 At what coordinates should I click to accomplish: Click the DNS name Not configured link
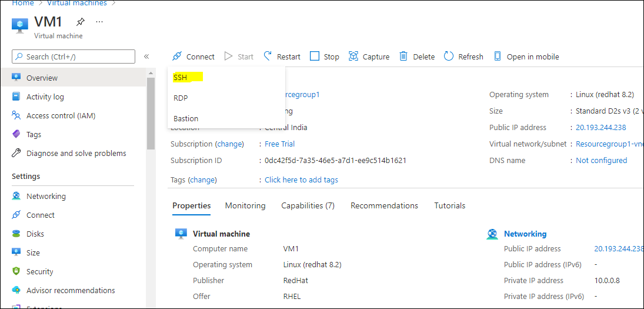pos(601,160)
